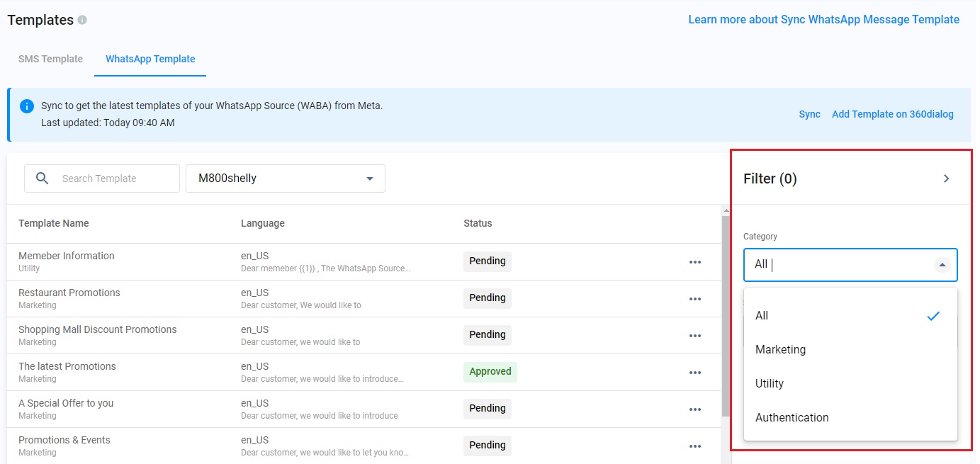Open more options for Promotions & Events
Image resolution: width=980 pixels, height=464 pixels.
(694, 446)
